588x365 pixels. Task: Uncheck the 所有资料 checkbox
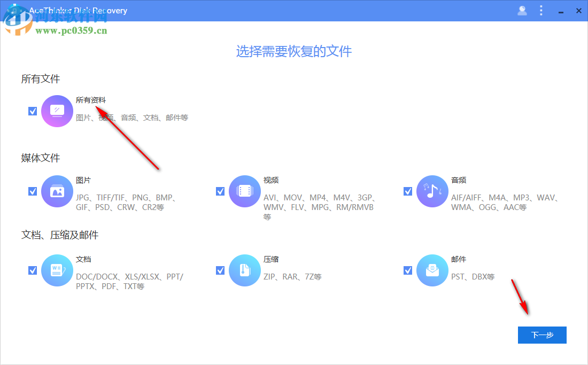[x=33, y=111]
